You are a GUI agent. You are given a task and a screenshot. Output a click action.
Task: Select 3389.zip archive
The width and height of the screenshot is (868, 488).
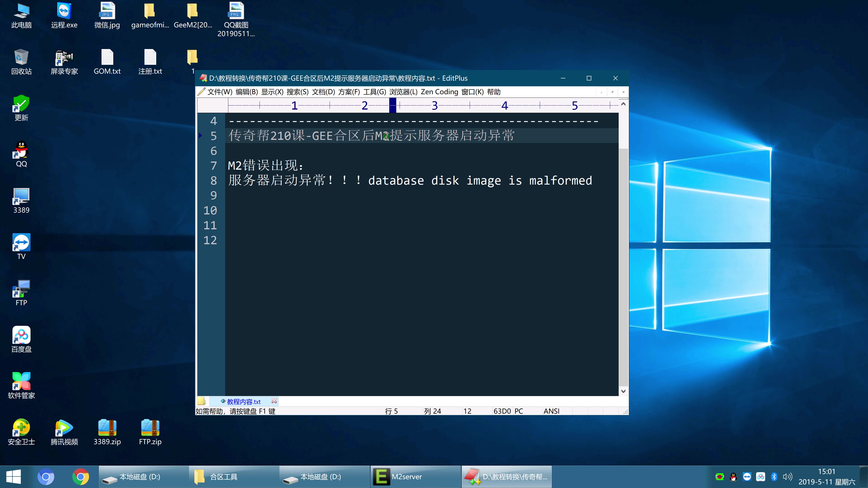107,432
